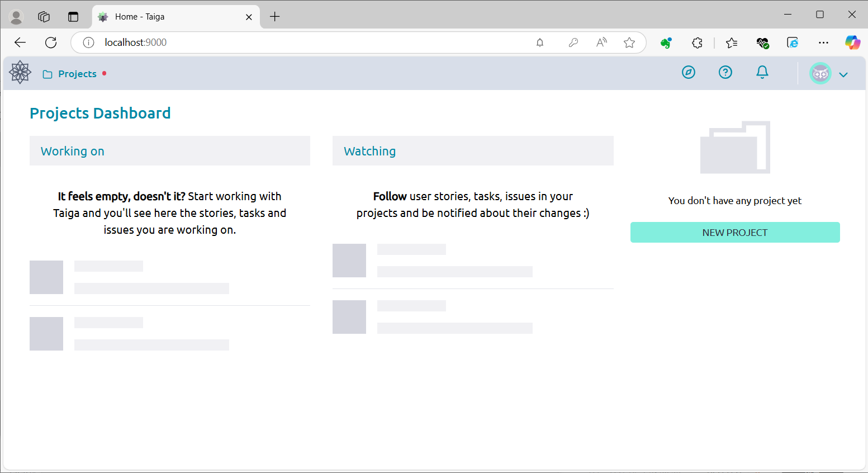Click the Internet Explorer mode icon
Viewport: 868px width, 473px height.
pyautogui.click(x=793, y=42)
